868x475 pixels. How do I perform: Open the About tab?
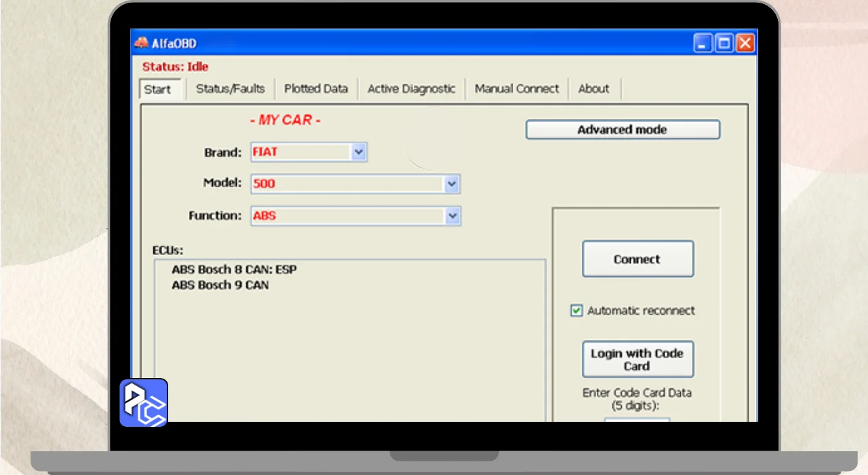click(x=593, y=88)
